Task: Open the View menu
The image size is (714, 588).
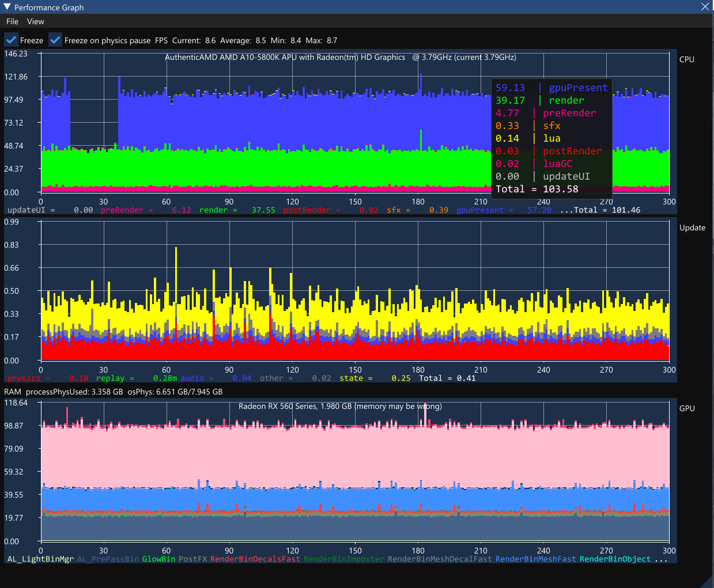Action: 35,21
